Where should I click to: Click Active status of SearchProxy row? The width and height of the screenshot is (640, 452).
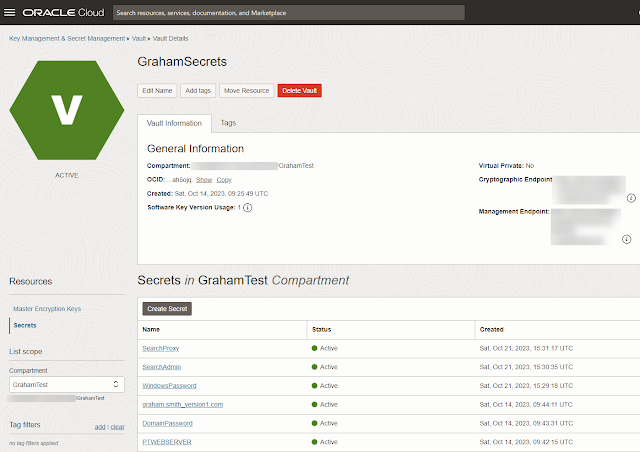click(x=324, y=348)
